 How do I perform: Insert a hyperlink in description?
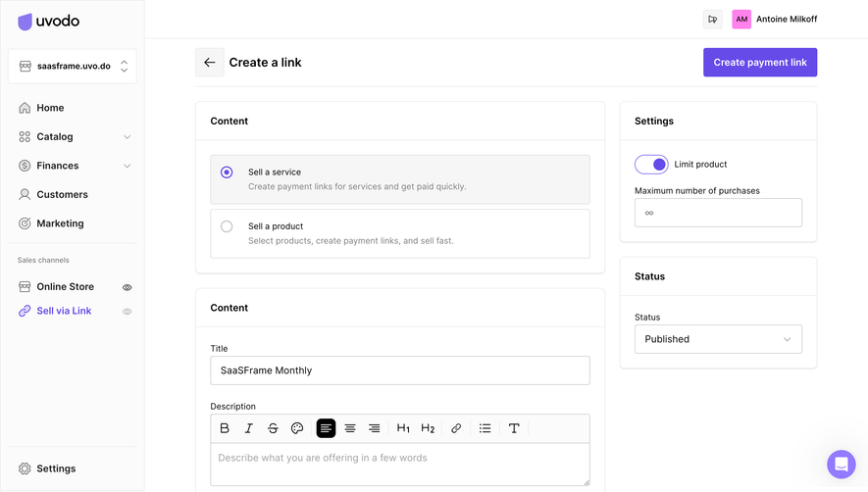tap(456, 428)
